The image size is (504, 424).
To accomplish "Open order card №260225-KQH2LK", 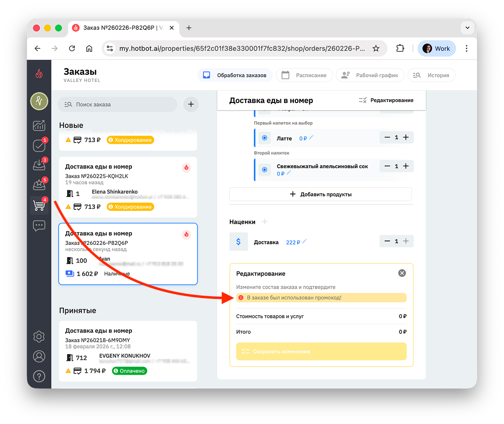I will [128, 187].
